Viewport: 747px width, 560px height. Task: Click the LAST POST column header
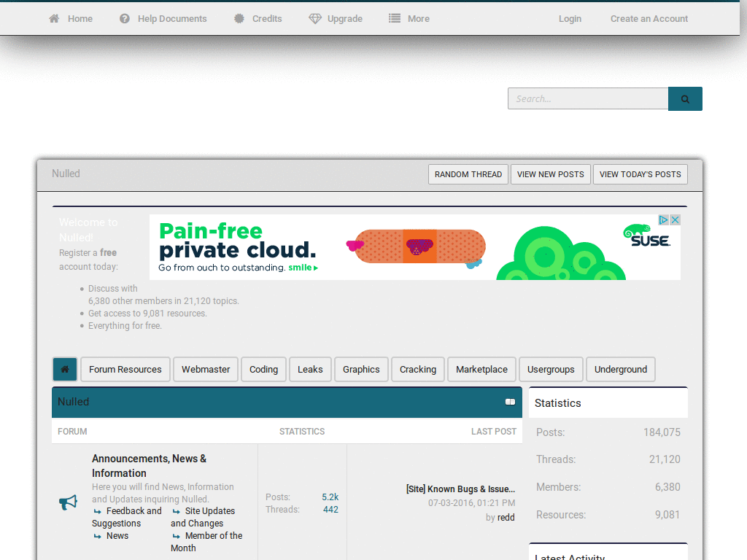click(494, 431)
